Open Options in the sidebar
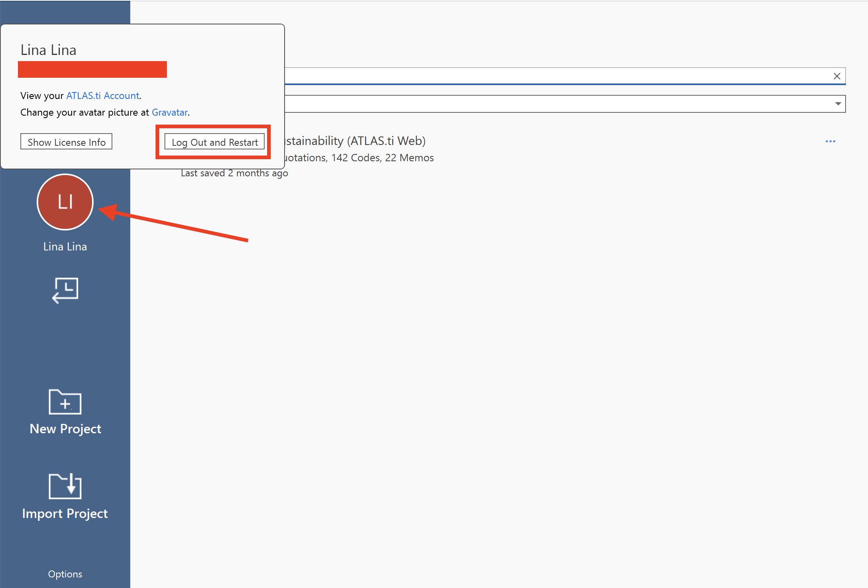The image size is (868, 588). [65, 574]
